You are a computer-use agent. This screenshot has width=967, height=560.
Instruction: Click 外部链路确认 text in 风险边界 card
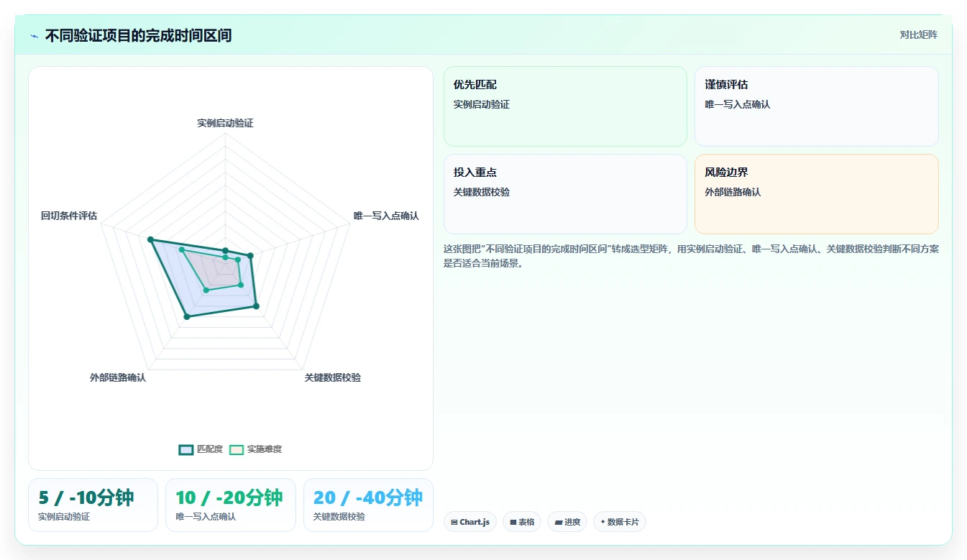(733, 192)
